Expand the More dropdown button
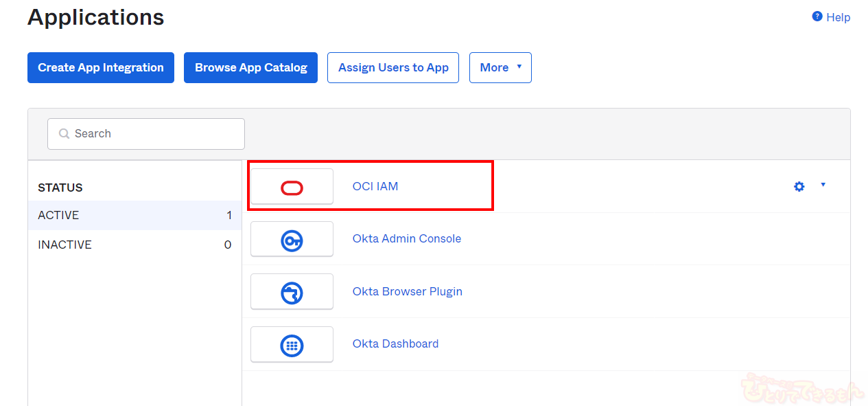This screenshot has height=406, width=868. pyautogui.click(x=500, y=67)
